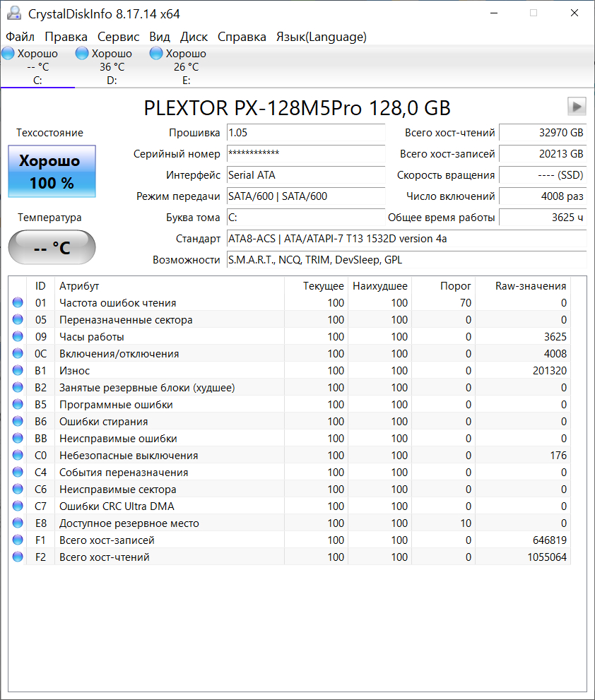Click status icon of attribute F2 row
Screen dimensions: 595x700
[x=18, y=557]
